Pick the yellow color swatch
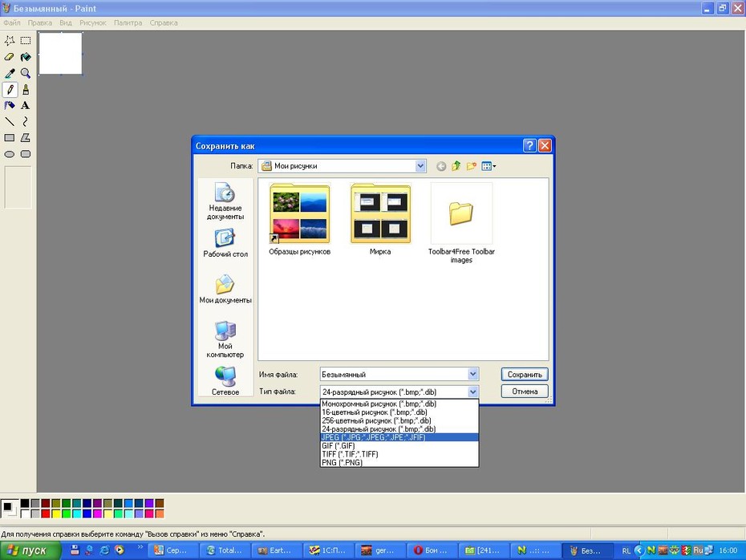746x560 pixels. coord(55,513)
